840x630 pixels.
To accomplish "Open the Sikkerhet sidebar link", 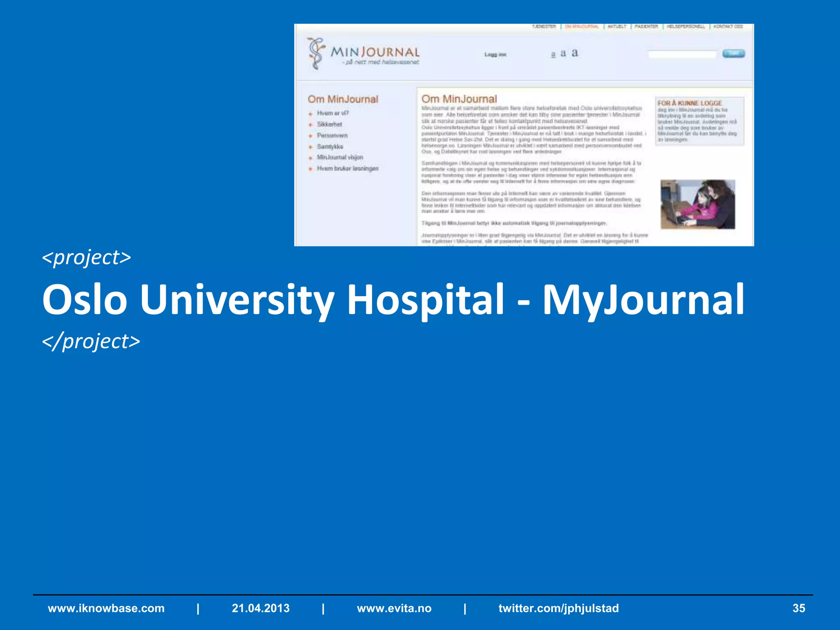I will pos(329,124).
